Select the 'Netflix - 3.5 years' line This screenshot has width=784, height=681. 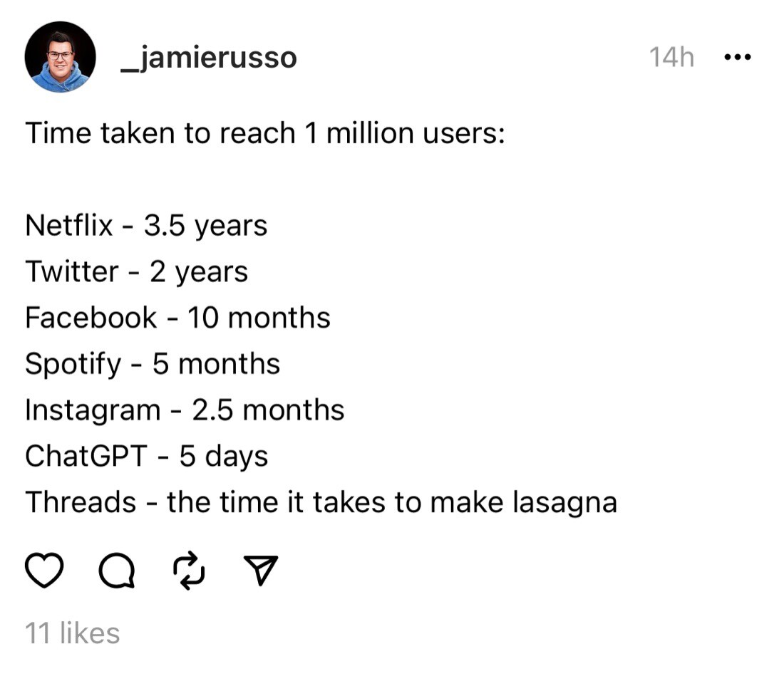coord(146,226)
